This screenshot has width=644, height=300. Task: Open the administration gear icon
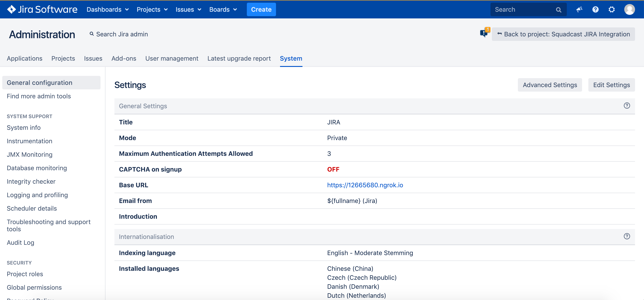coord(611,9)
